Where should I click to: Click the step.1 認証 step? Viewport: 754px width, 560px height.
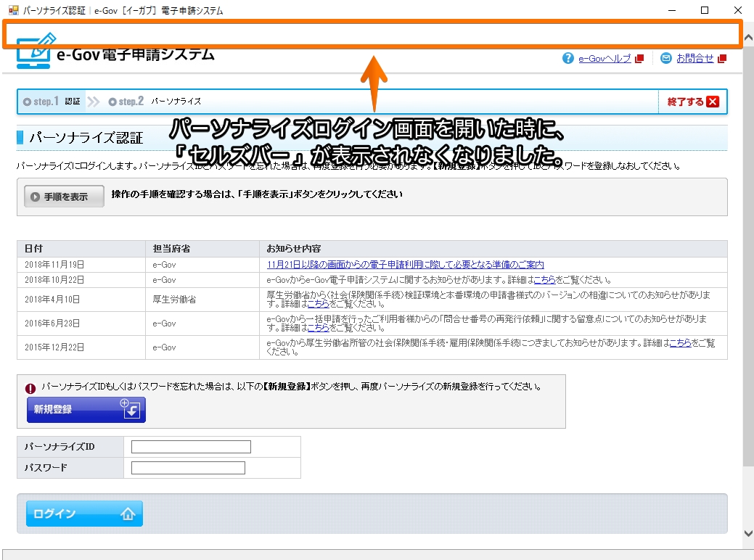point(52,102)
